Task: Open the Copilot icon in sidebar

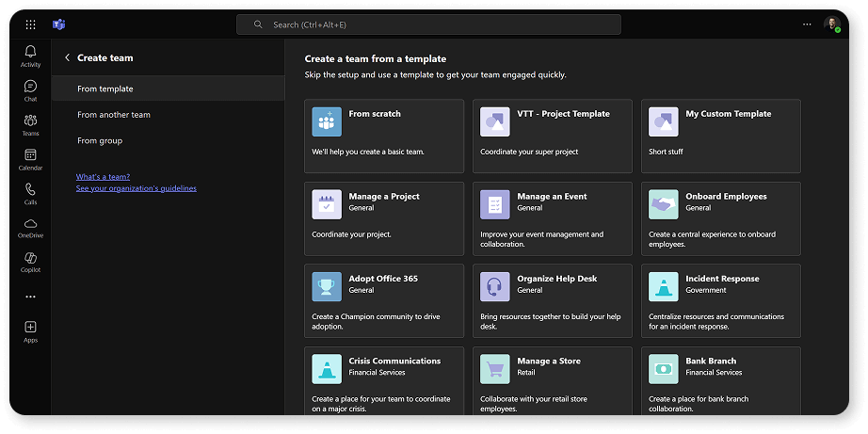Action: [x=30, y=257]
